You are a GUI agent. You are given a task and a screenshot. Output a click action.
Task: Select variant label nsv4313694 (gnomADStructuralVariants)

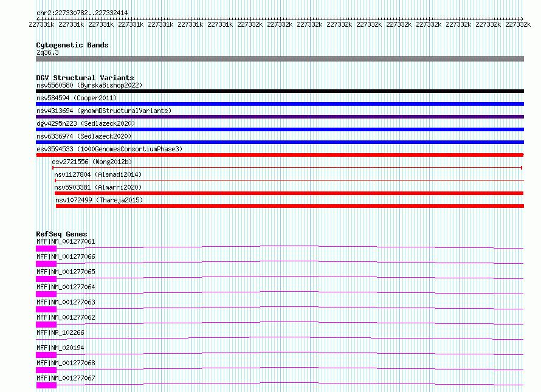(x=104, y=111)
